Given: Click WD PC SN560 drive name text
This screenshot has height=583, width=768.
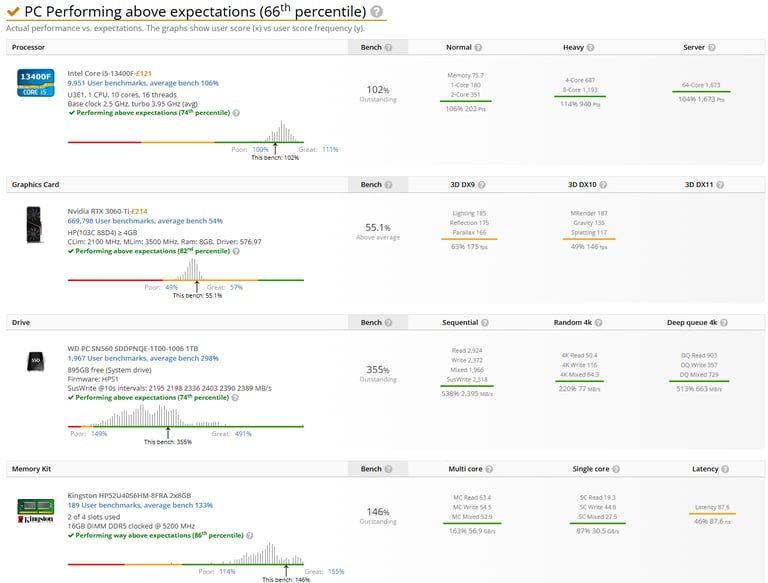Looking at the screenshot, I should pyautogui.click(x=133, y=349).
